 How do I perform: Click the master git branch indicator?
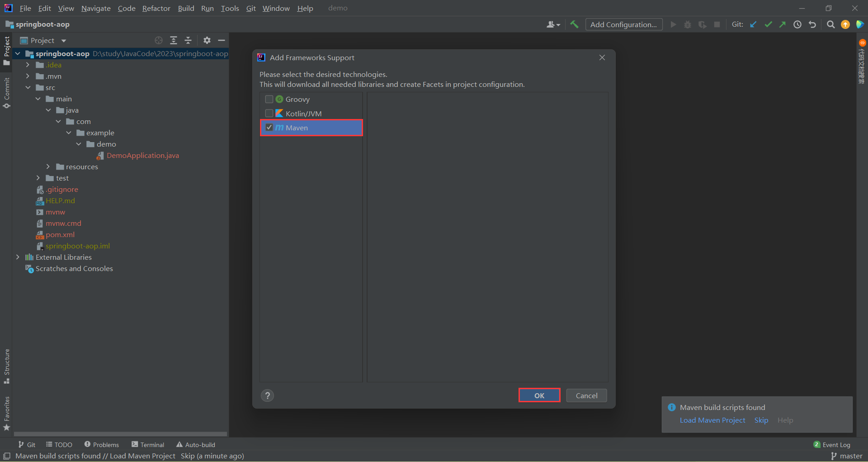[x=847, y=456]
